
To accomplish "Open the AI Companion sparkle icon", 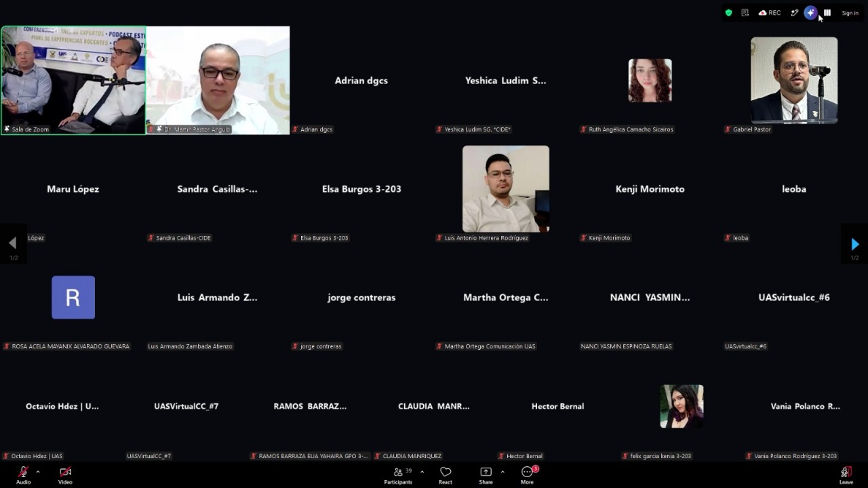I will (x=810, y=13).
